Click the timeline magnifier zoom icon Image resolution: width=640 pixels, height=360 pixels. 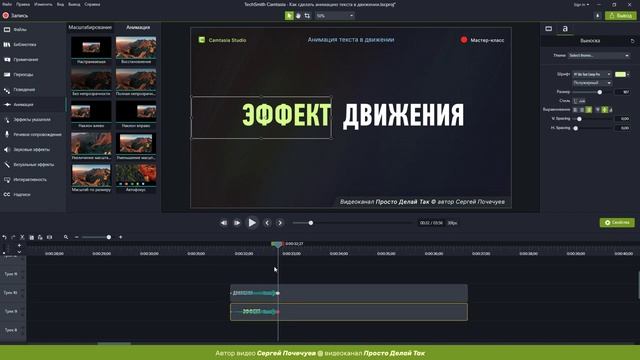click(66, 237)
